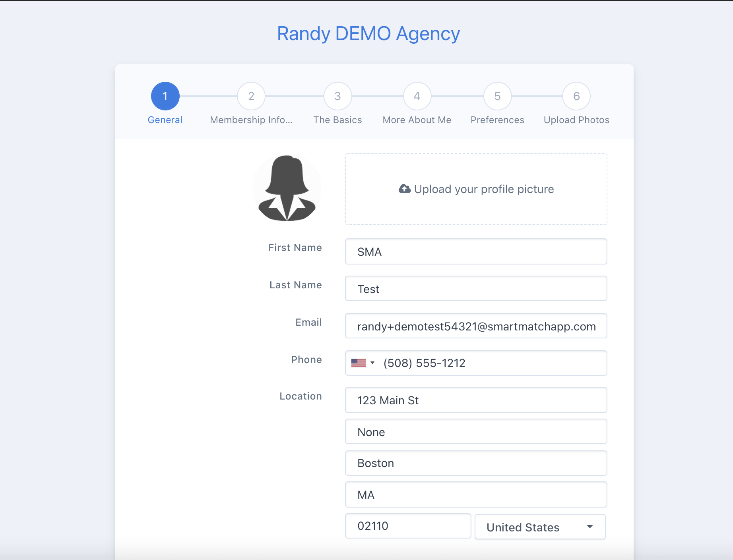The height and width of the screenshot is (560, 733).
Task: Click step circle 6 for Upload Photos
Action: click(x=576, y=96)
